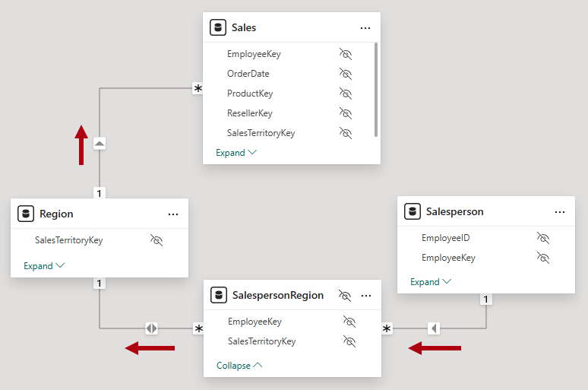This screenshot has height=390, width=588.
Task: Open more options menu for Salesperson table
Action: pos(560,211)
